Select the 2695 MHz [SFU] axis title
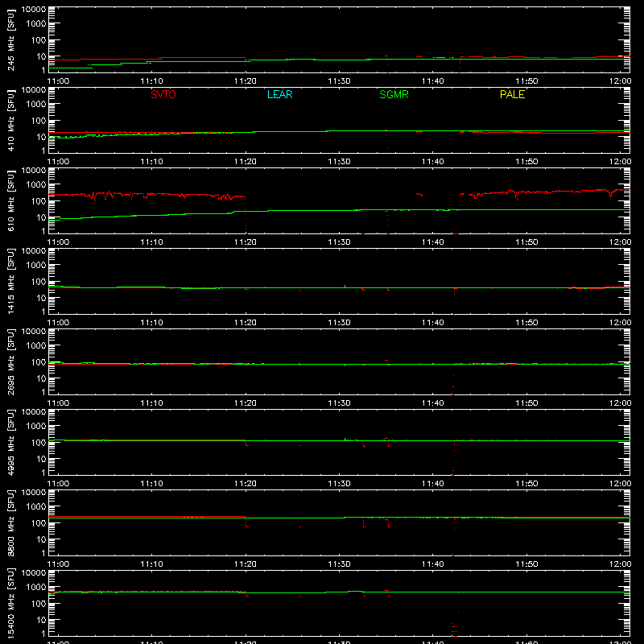 tap(11, 361)
